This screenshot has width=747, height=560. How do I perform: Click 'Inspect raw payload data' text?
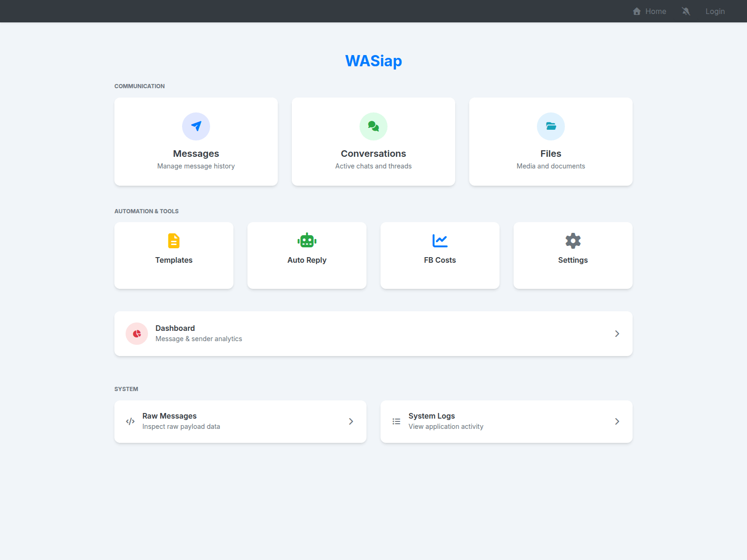181,427
